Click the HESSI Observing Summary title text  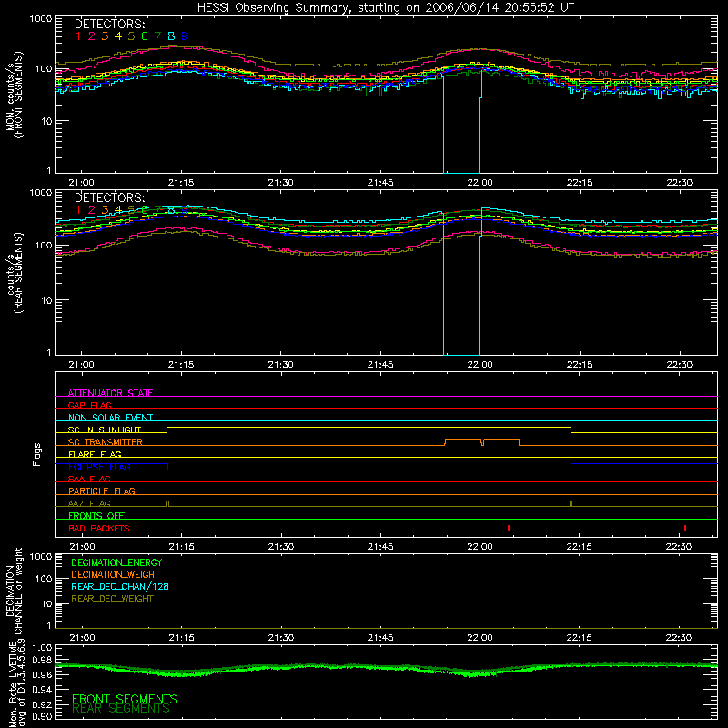385,8
